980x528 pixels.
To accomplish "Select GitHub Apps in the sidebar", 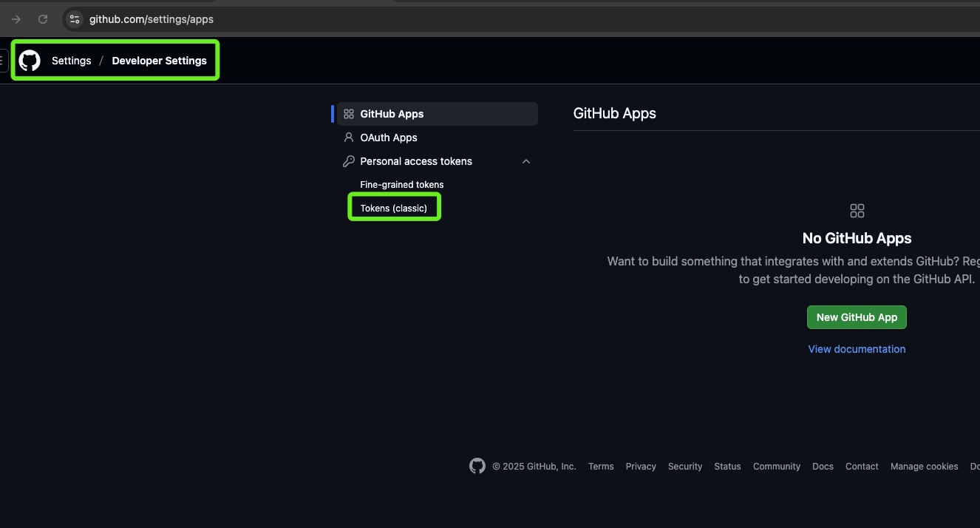I will pyautogui.click(x=438, y=114).
